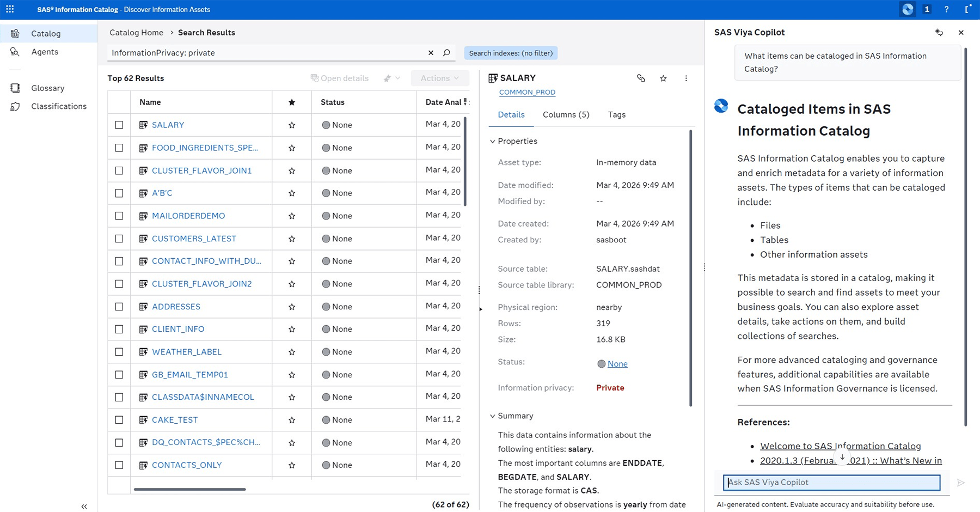
Task: Check the checkbox for the SALARY row
Action: (119, 125)
